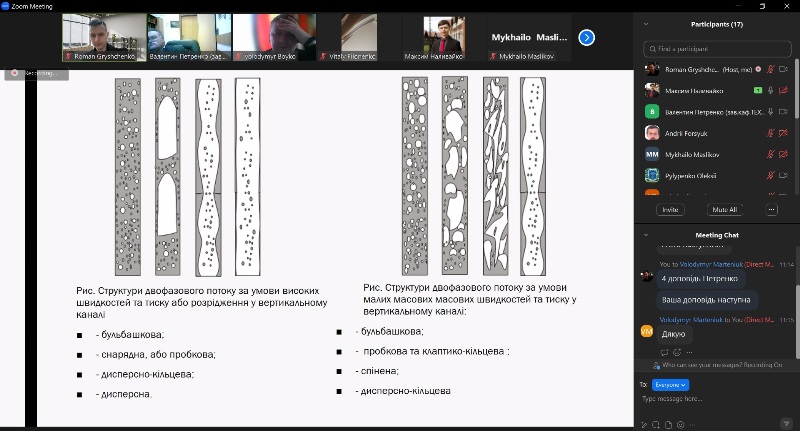Click chat message 'Дякую'
This screenshot has height=431, width=800.
673,334
